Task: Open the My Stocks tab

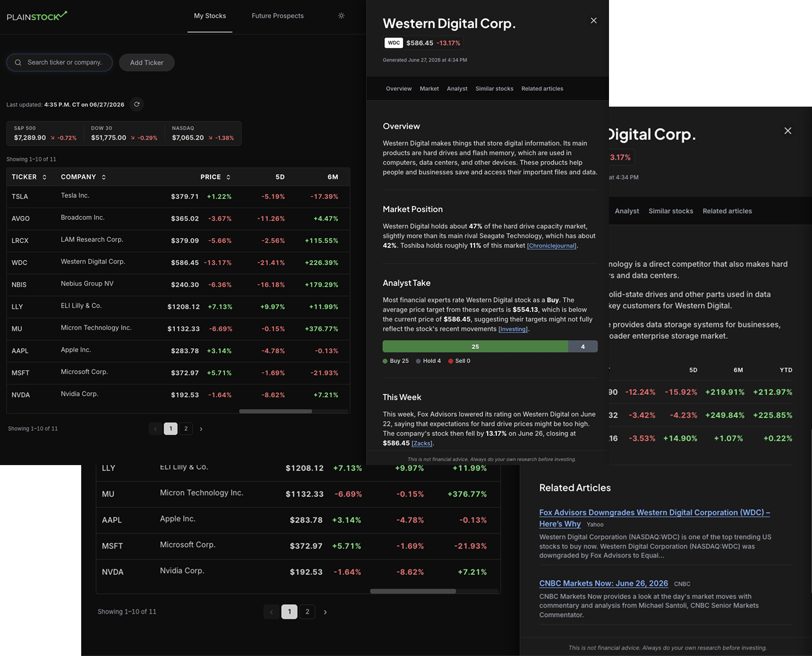Action: (210, 16)
